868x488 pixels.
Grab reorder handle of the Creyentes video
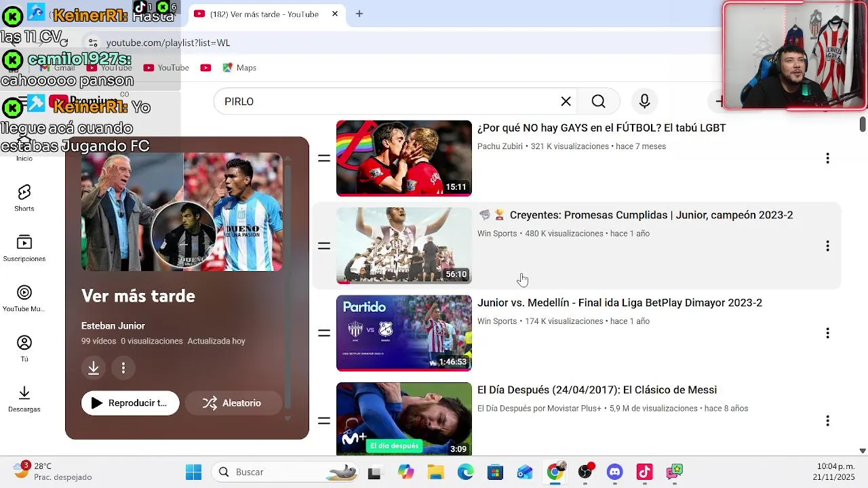(324, 246)
